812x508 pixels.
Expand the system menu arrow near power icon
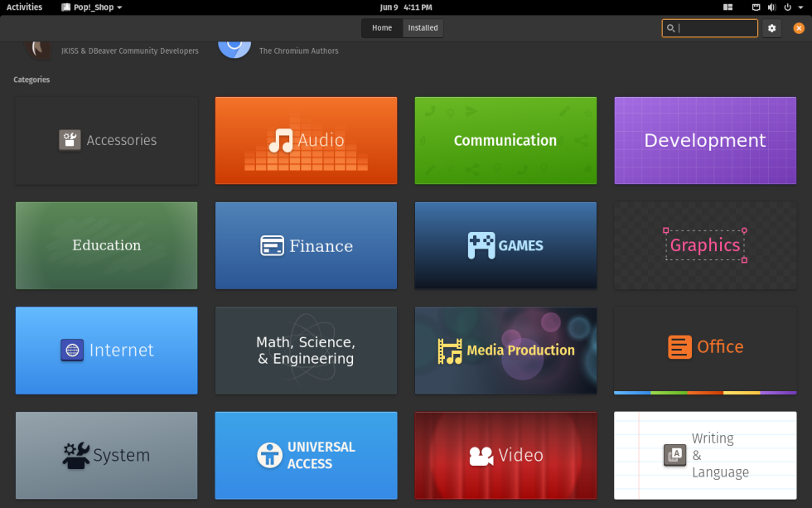[800, 7]
